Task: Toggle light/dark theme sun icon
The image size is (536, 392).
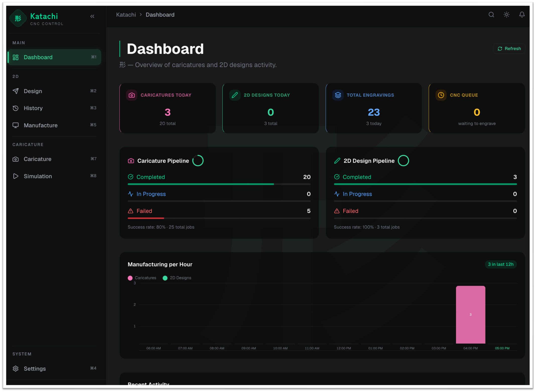Action: (506, 15)
